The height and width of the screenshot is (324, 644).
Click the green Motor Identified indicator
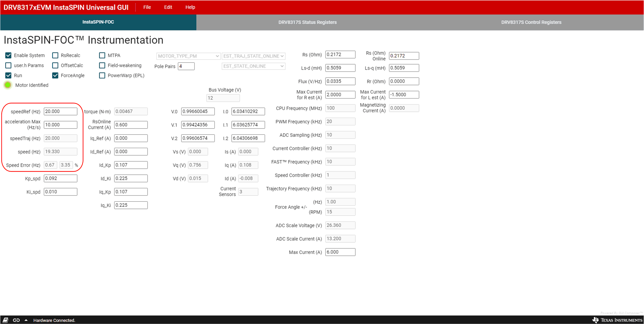[x=8, y=85]
